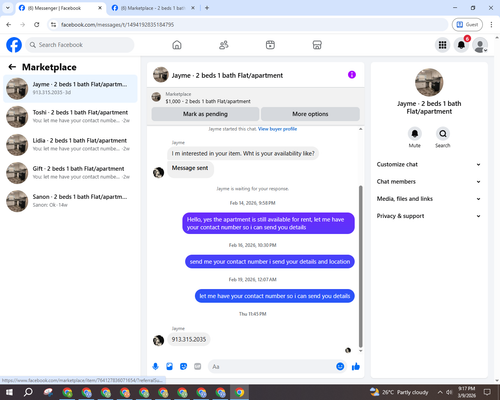The height and width of the screenshot is (400, 500).
Task: Choose a GIF icon
Action: (x=198, y=367)
